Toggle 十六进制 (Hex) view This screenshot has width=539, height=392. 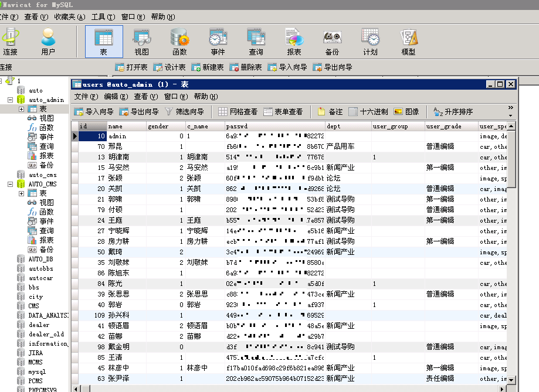click(x=368, y=112)
